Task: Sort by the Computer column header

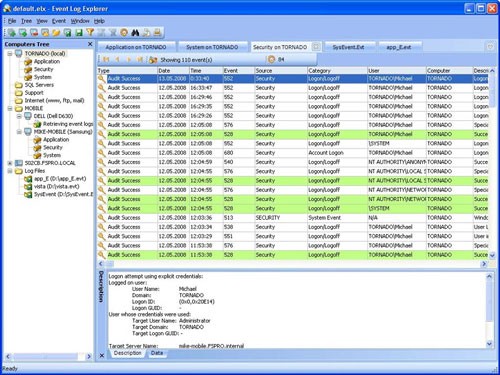Action: click(449, 71)
